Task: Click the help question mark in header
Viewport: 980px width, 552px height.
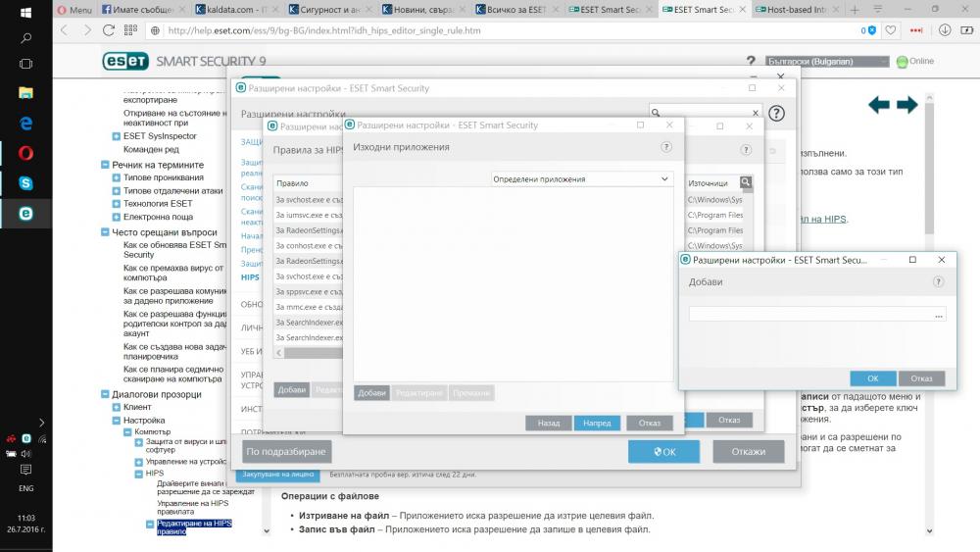Action: pos(751,61)
